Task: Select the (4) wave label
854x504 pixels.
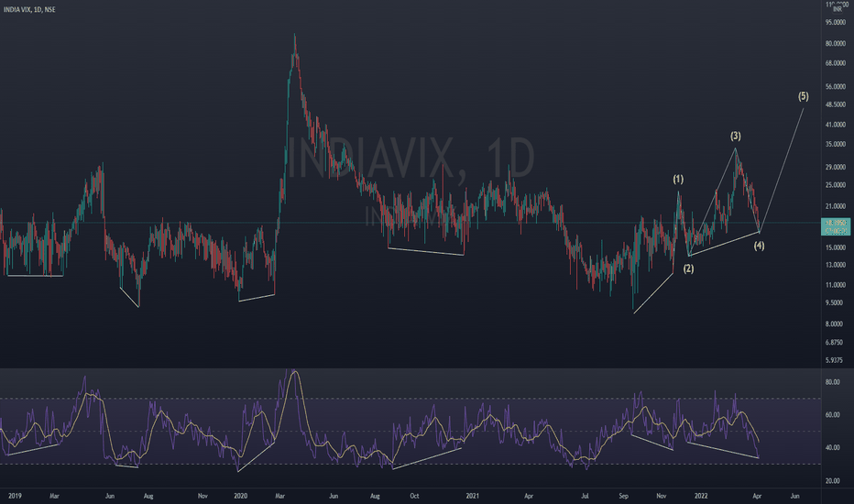Action: [760, 246]
